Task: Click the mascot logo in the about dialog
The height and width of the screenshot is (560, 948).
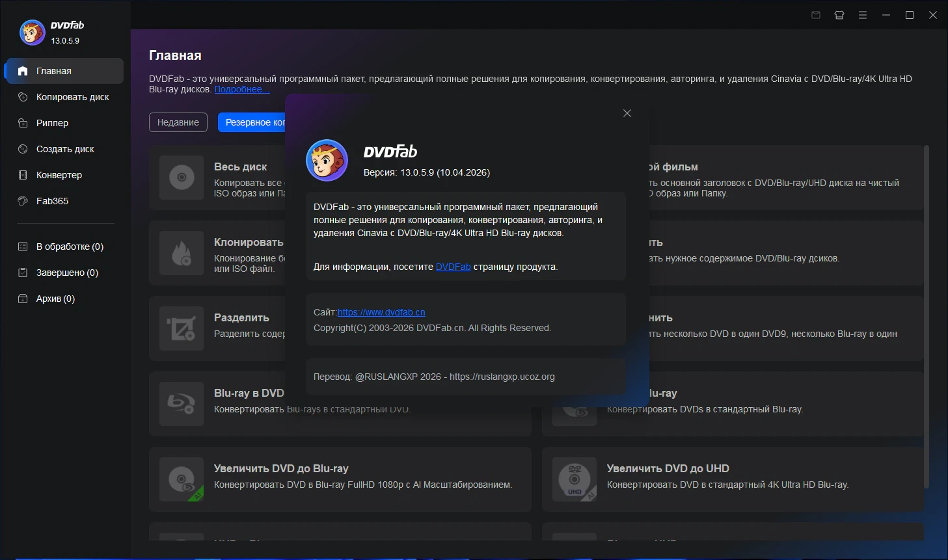Action: (327, 160)
